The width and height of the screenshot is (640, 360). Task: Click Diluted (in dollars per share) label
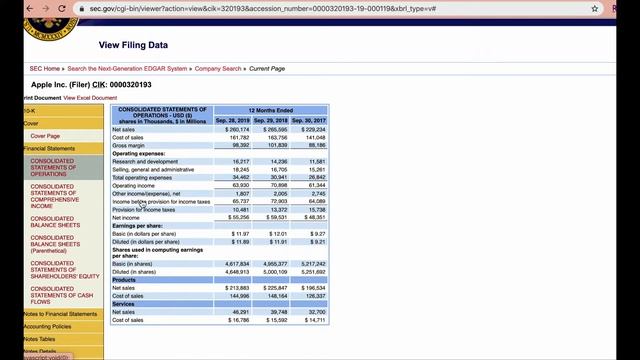[146, 242]
